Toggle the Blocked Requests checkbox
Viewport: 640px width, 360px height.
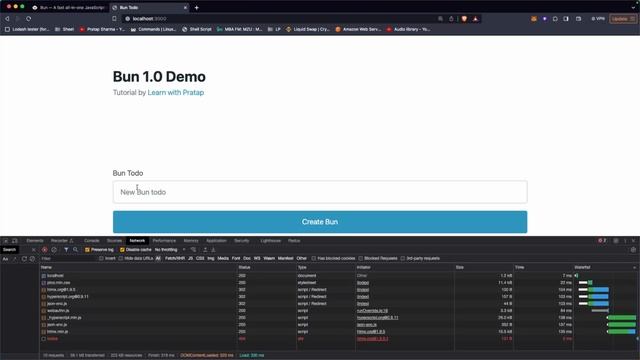pos(360,258)
